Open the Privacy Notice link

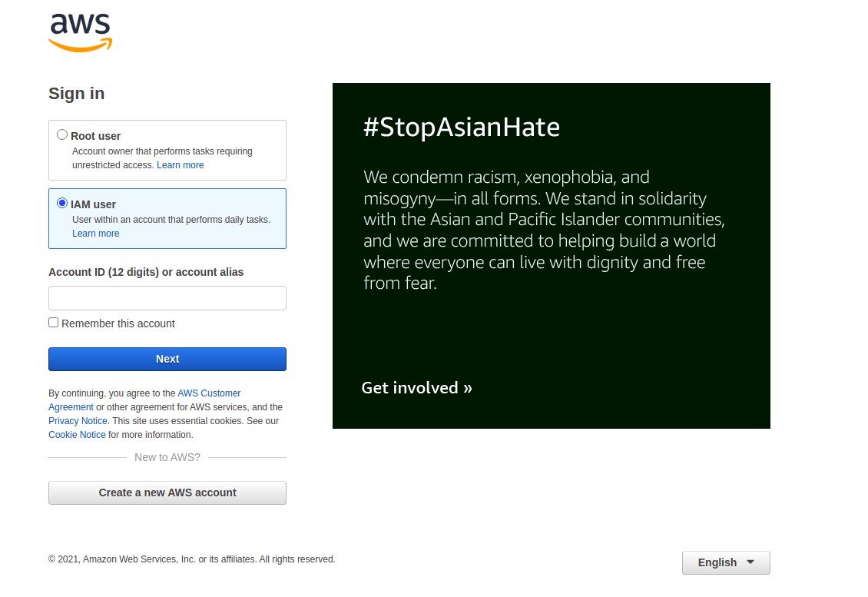point(78,421)
